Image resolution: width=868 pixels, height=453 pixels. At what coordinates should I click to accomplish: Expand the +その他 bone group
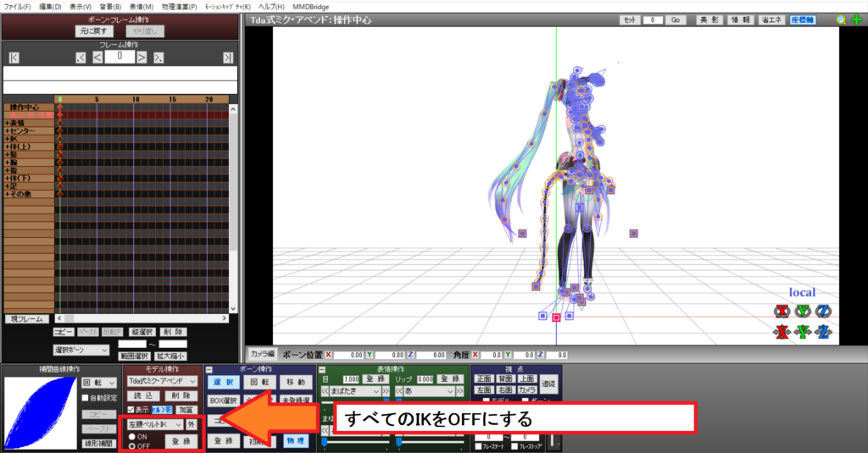pos(19,194)
